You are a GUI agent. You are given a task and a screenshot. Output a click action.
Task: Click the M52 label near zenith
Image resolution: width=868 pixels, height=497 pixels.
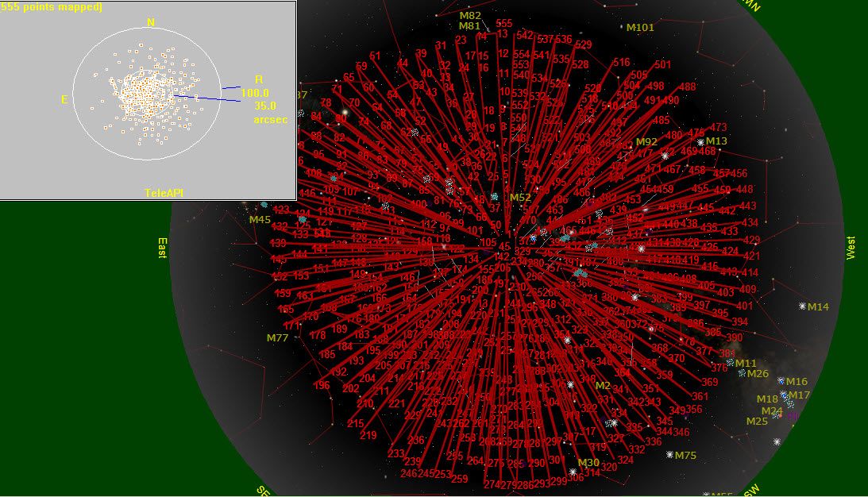520,198
